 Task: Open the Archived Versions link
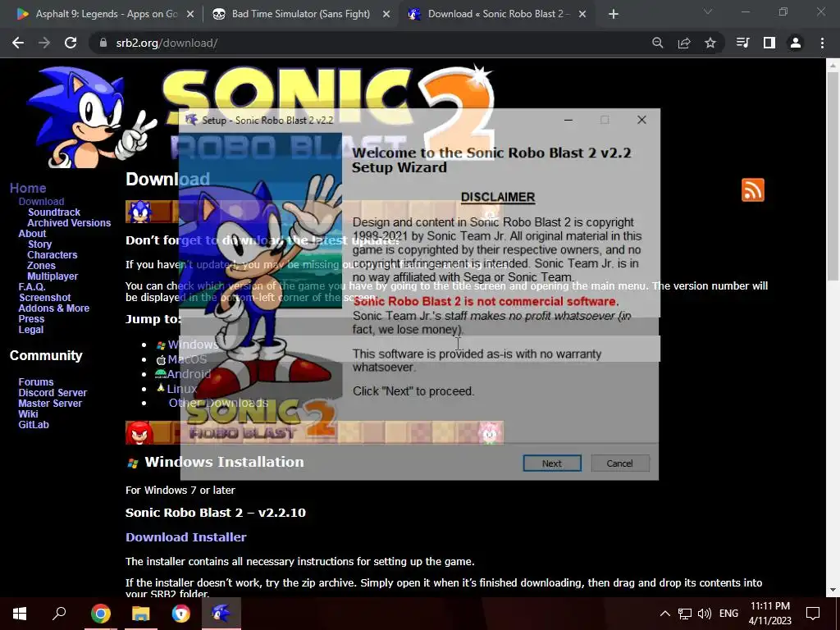69,223
